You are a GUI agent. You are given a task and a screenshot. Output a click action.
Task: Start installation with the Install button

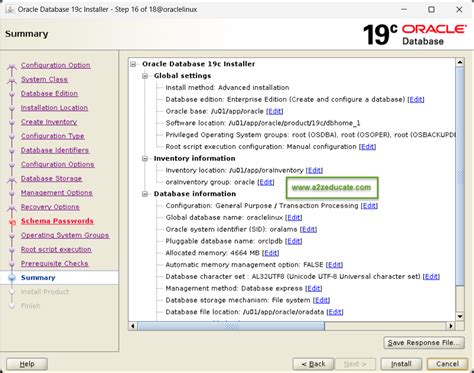coord(401,364)
